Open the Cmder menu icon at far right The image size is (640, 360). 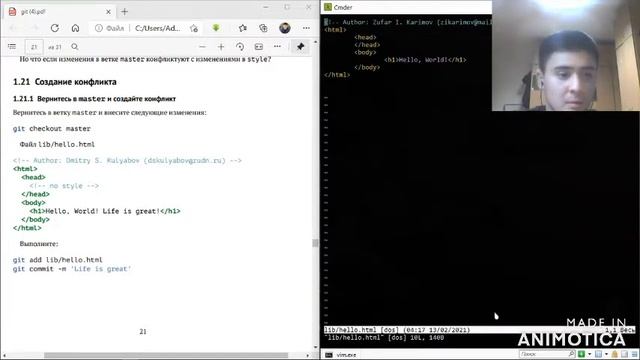(634, 354)
